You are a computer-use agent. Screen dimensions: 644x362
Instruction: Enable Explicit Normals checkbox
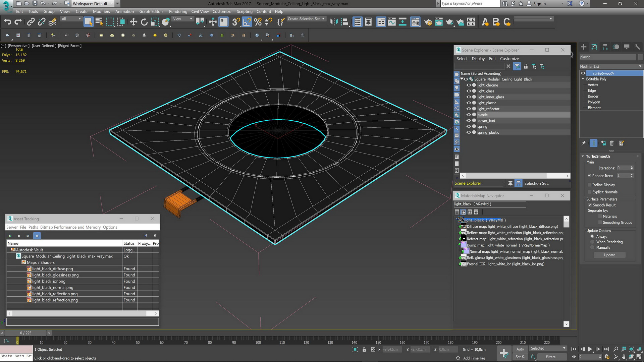click(589, 192)
